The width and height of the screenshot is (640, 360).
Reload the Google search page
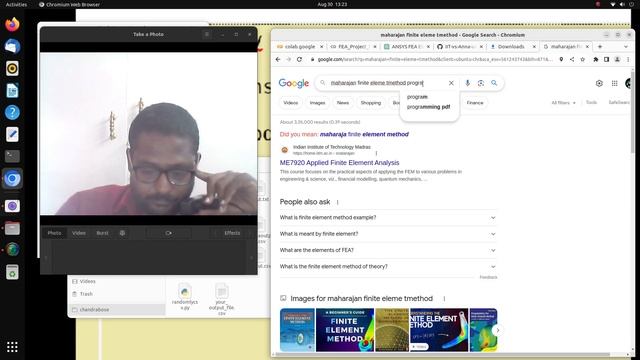(299, 59)
